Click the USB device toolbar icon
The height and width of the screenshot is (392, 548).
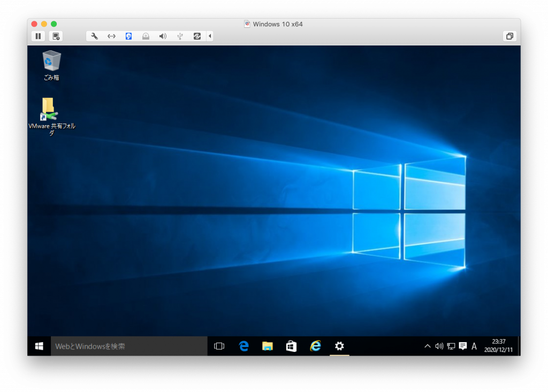(180, 36)
